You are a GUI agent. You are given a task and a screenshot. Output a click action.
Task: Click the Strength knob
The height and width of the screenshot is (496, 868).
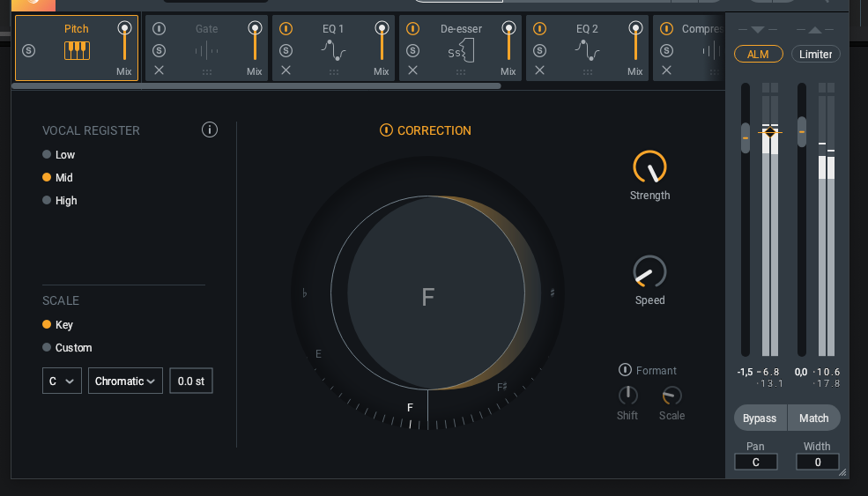point(649,167)
